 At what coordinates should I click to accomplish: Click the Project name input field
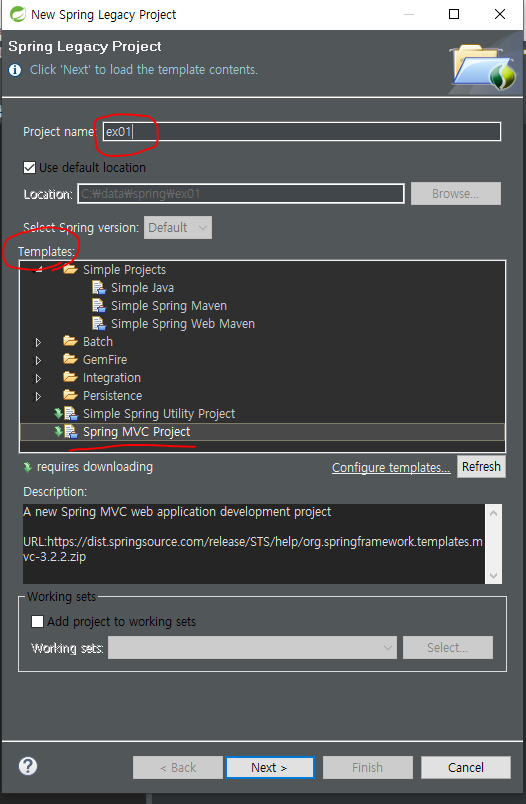click(x=301, y=131)
